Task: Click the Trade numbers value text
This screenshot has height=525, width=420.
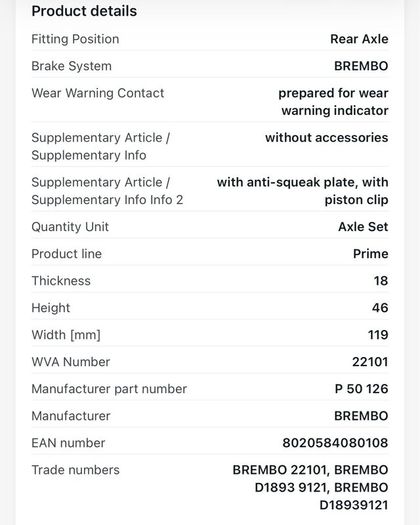Action: [310, 488]
